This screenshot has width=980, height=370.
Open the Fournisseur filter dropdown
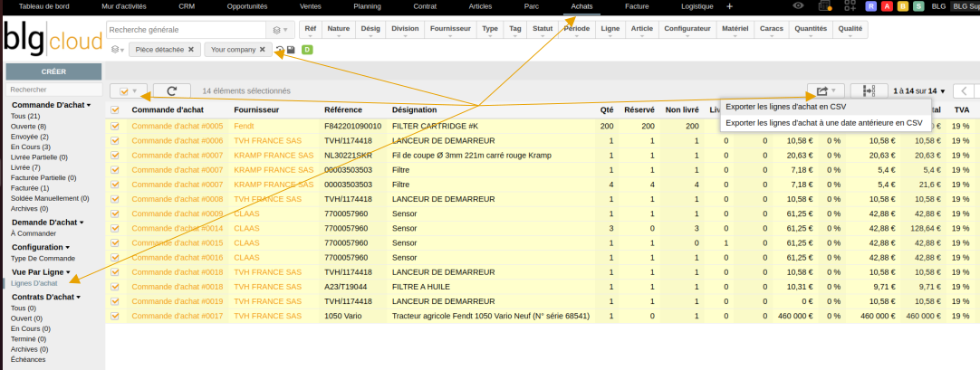point(451,31)
